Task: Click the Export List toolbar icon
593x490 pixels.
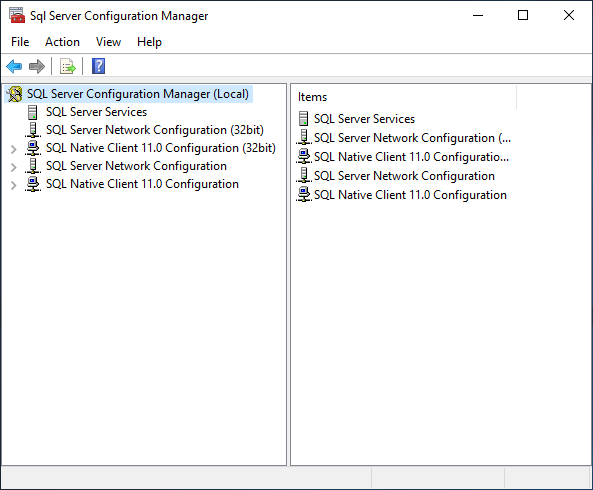Action: coord(68,67)
